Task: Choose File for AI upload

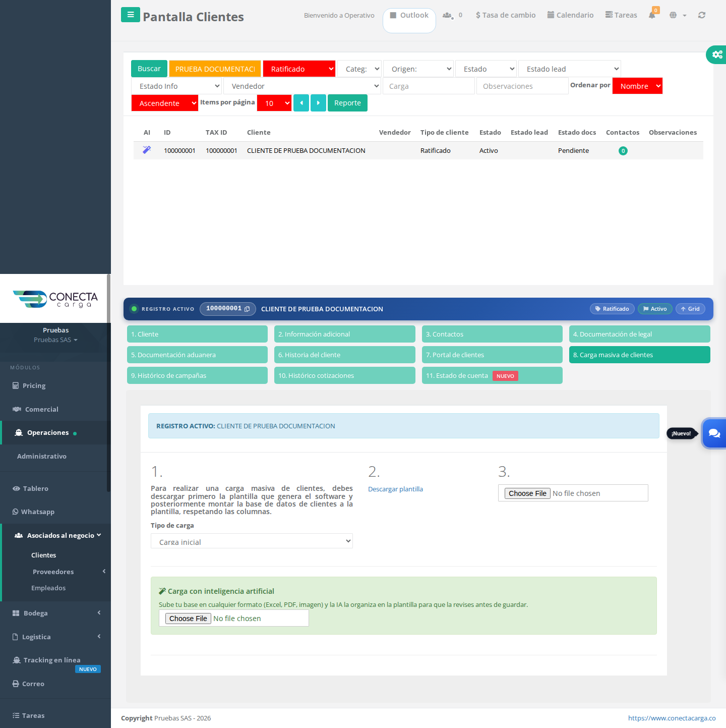Action: tap(188, 619)
